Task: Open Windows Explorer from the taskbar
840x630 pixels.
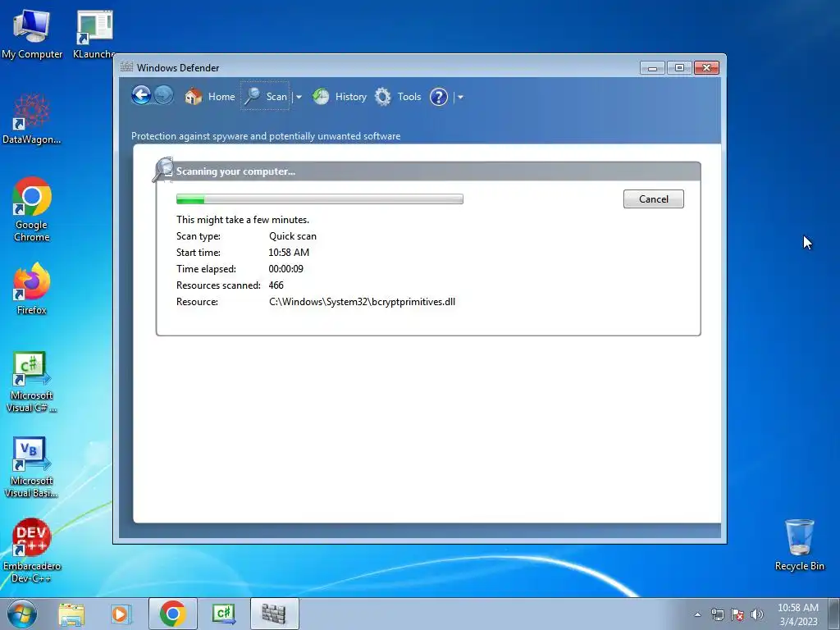Action: 71,614
